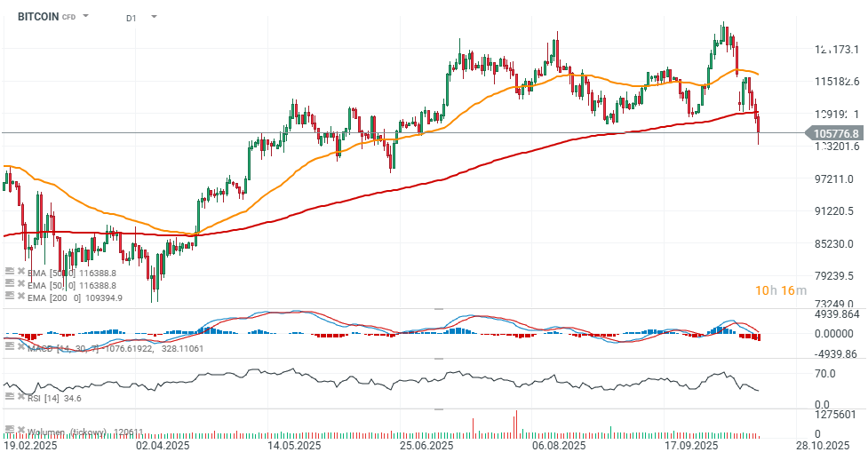Click the current price label 105776.8

pyautogui.click(x=834, y=133)
